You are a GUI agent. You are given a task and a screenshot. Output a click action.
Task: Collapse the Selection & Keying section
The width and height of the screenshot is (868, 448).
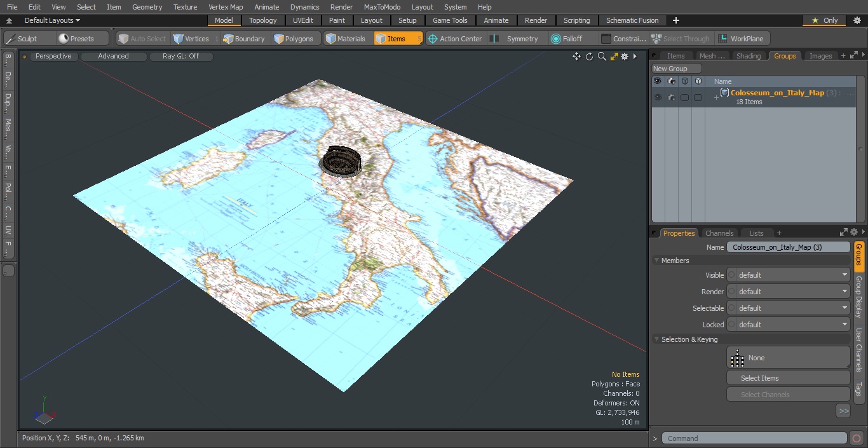[x=656, y=339]
